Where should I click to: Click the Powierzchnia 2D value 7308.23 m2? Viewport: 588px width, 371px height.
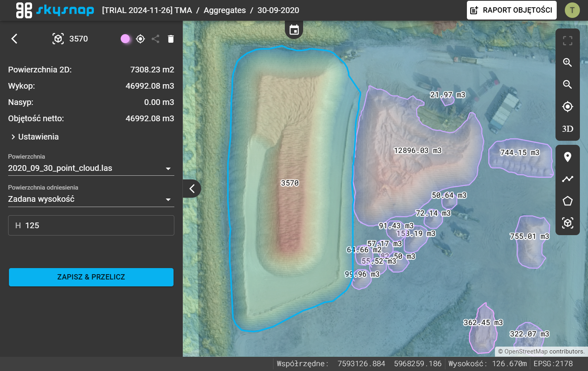point(152,70)
